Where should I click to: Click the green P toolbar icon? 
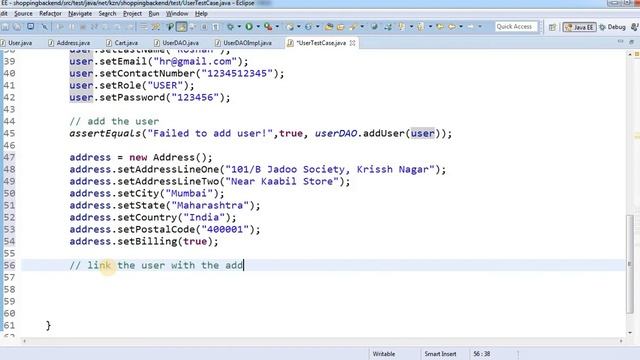tap(170, 27)
